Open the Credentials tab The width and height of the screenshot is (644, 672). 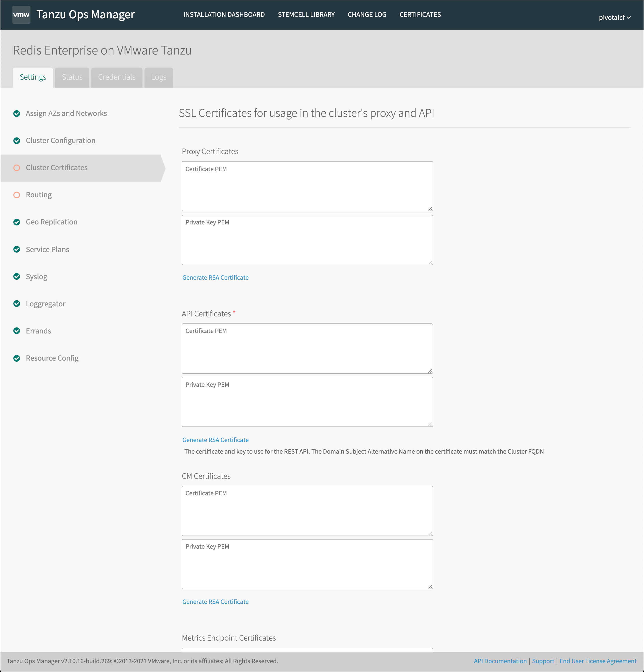[x=117, y=77]
